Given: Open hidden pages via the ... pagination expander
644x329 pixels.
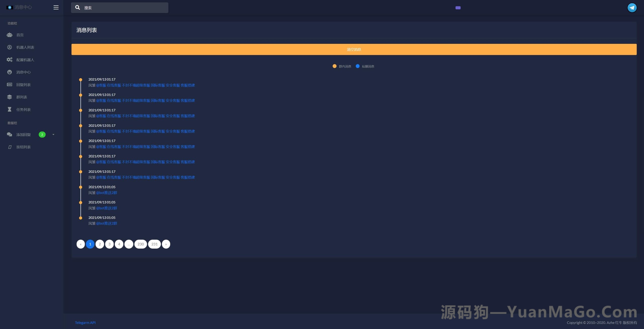Looking at the screenshot, I should coord(129,244).
